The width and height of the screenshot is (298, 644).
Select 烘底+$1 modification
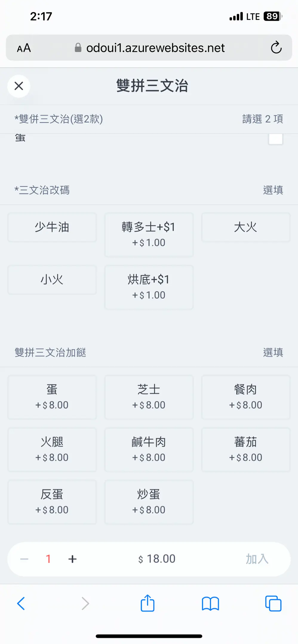(149, 287)
